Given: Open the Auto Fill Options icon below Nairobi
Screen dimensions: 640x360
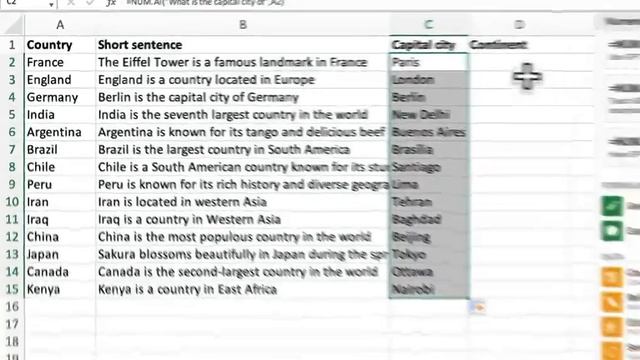Looking at the screenshot, I should 477,307.
